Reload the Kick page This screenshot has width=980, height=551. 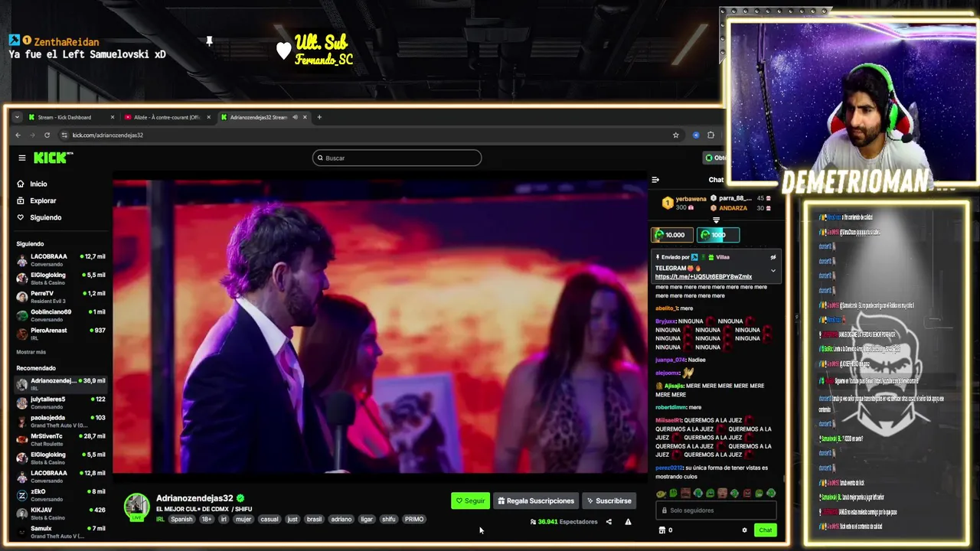coord(47,135)
